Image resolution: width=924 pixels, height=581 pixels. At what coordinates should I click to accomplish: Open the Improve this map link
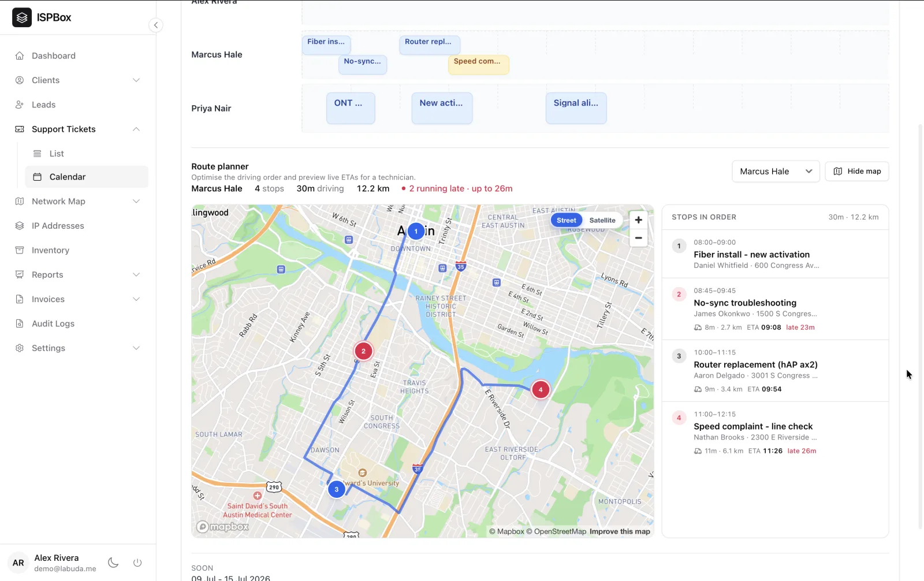click(620, 531)
